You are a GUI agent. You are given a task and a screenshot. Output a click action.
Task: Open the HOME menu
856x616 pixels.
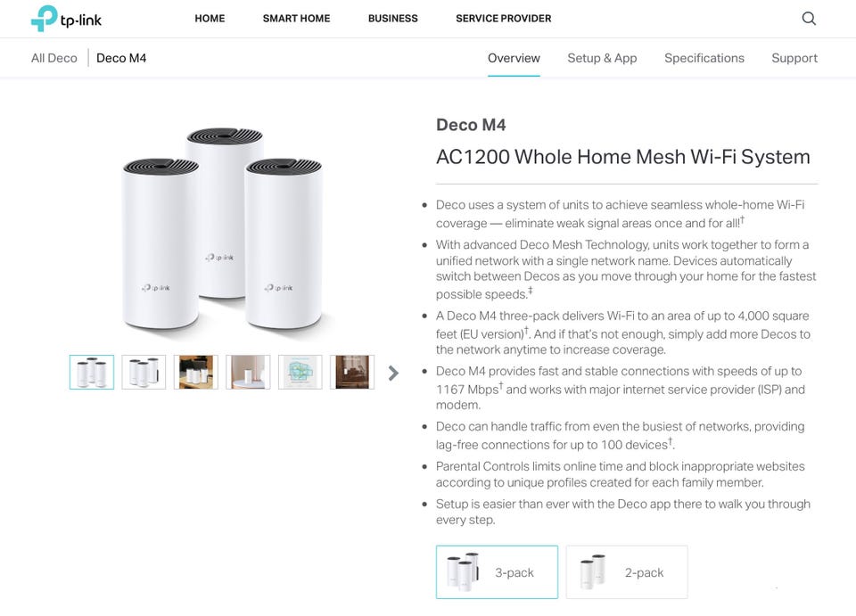click(x=210, y=19)
